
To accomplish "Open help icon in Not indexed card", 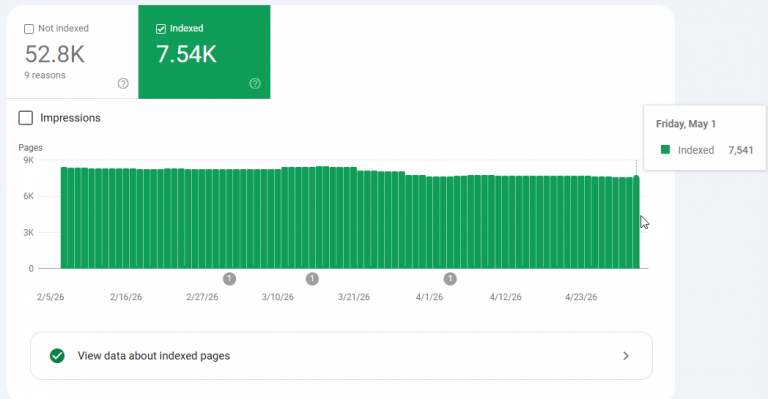I will click(123, 83).
